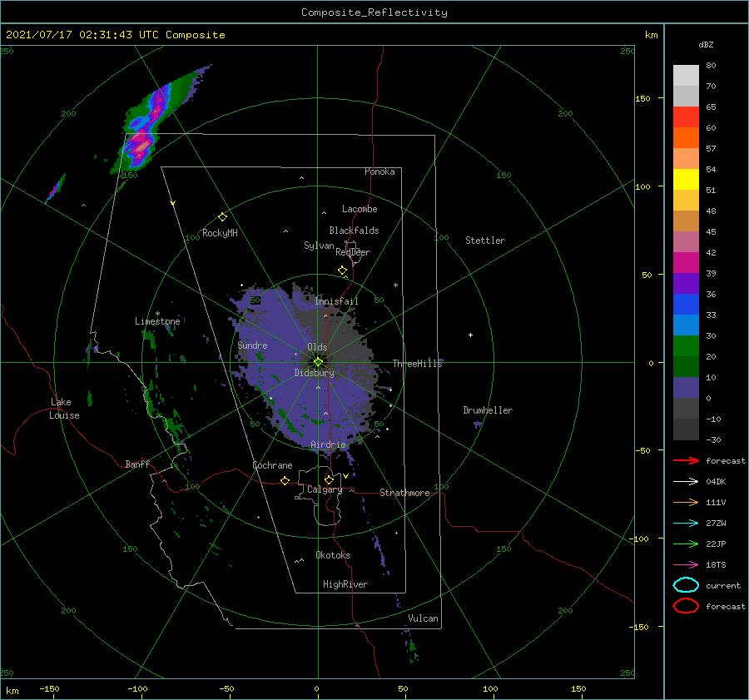
Task: Click the Olds city label
Action: (317, 347)
